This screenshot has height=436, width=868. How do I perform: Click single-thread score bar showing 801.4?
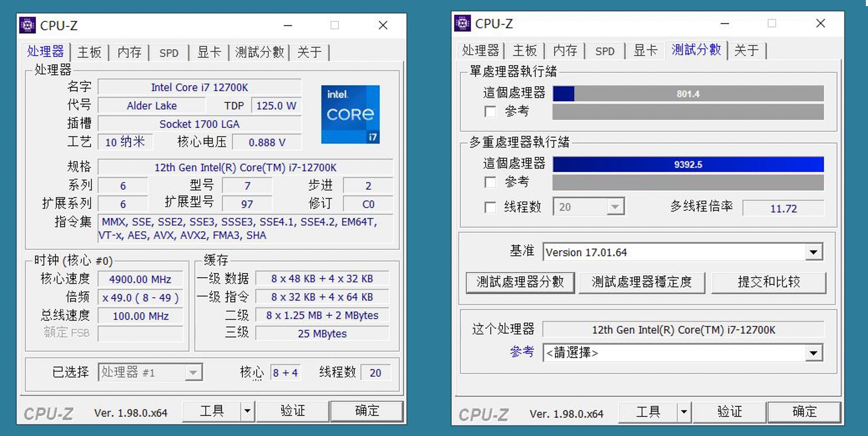[x=688, y=94]
